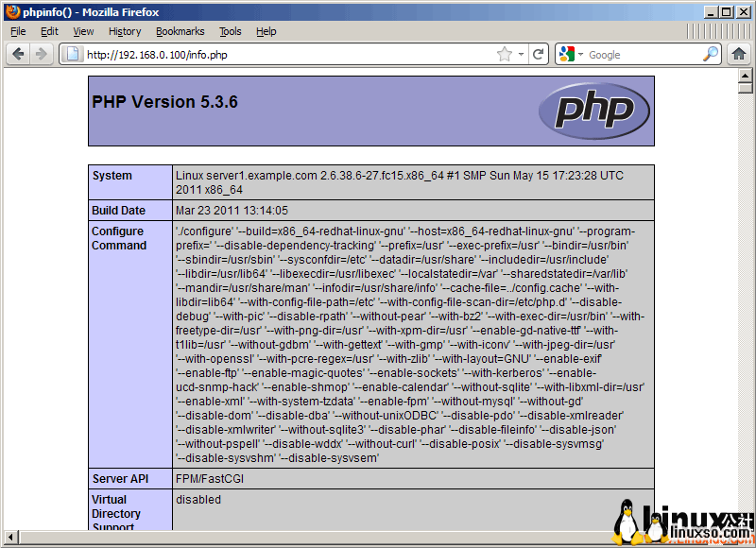756x548 pixels.
Task: Open the Bookmarks menu
Action: pos(180,31)
